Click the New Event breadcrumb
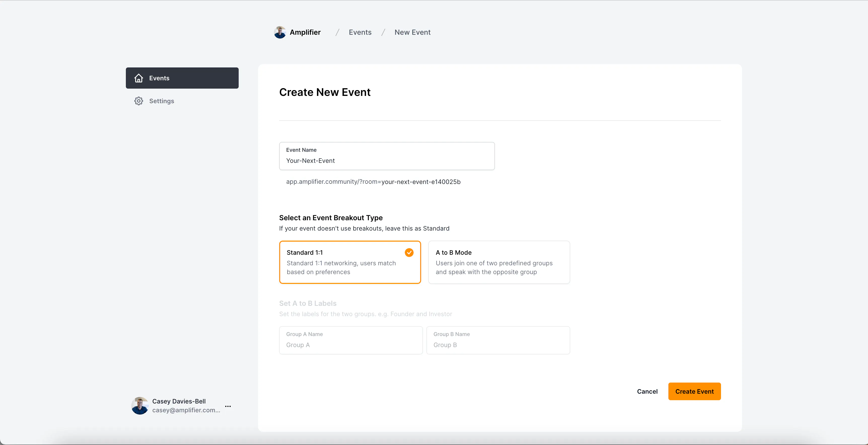This screenshot has height=445, width=868. tap(412, 32)
